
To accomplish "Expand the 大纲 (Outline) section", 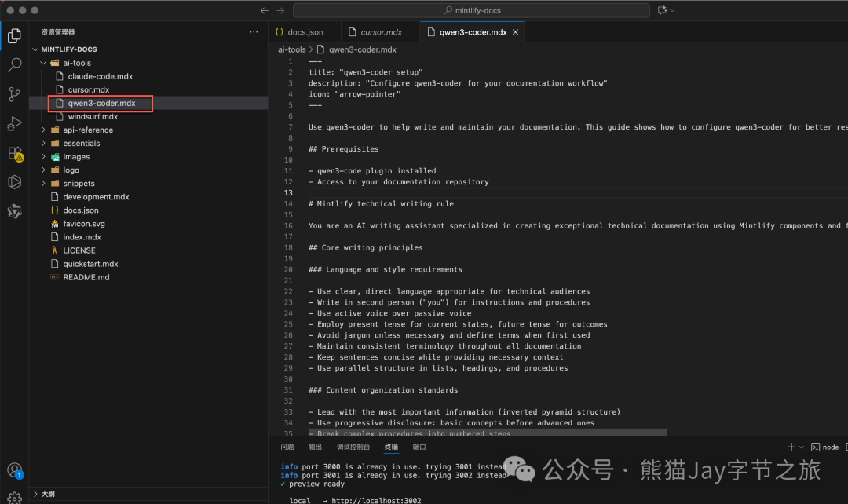I will [35, 494].
